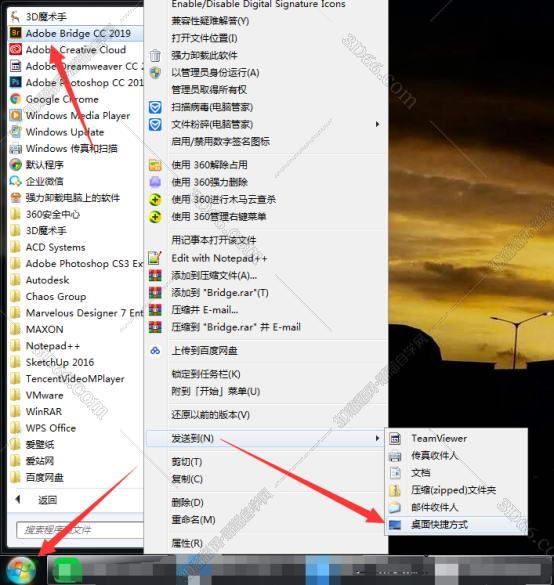Click the Windows Media Player icon

click(15, 115)
